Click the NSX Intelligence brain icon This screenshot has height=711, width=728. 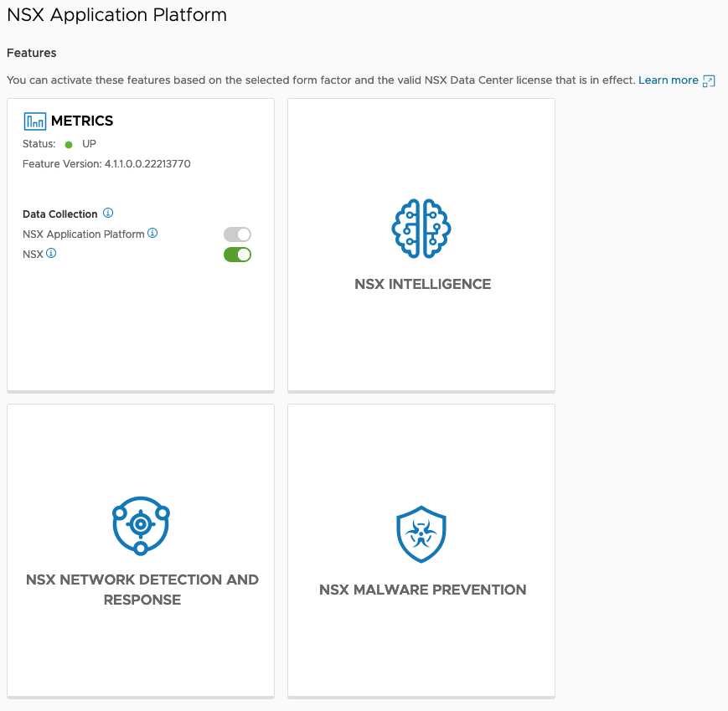tap(422, 229)
